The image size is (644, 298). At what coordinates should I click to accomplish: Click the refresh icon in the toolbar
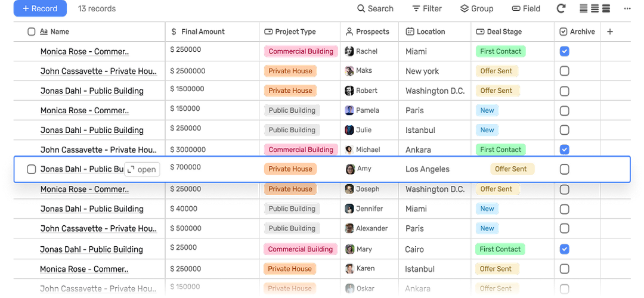561,9
